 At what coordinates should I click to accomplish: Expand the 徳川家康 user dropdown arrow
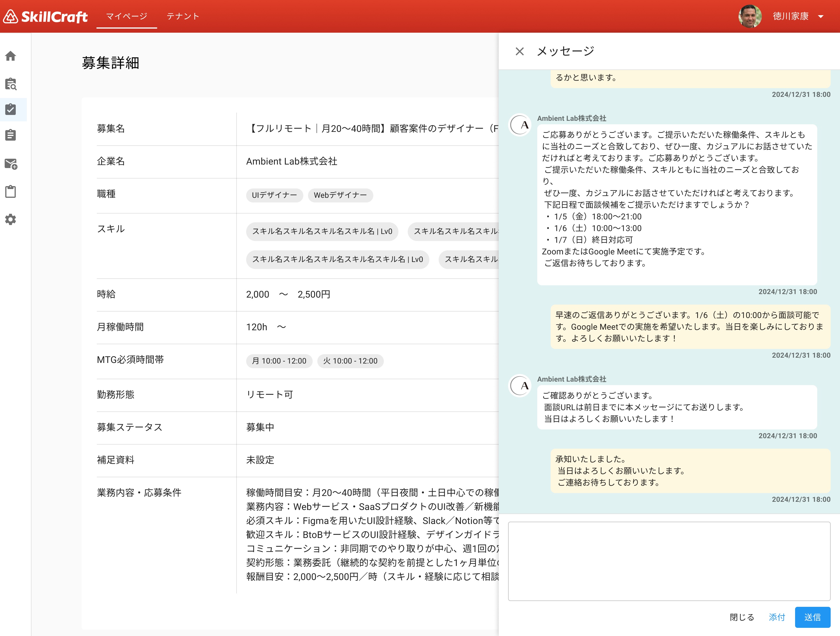click(x=821, y=16)
